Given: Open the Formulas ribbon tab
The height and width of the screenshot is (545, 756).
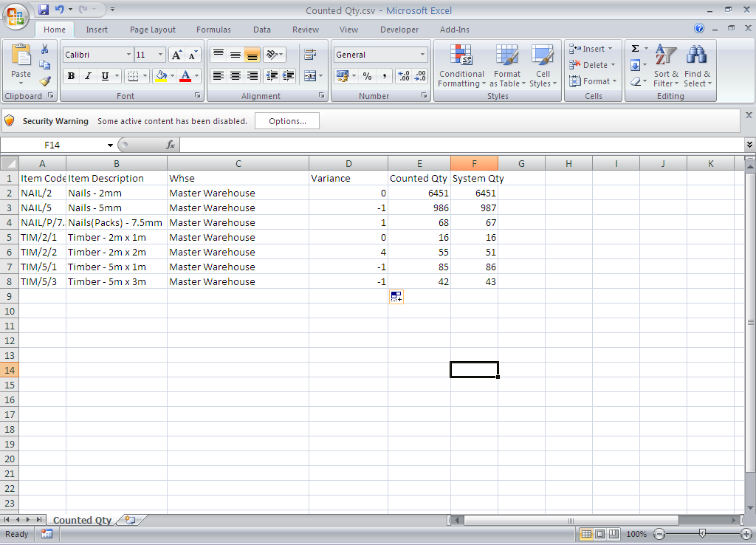Looking at the screenshot, I should pos(213,30).
